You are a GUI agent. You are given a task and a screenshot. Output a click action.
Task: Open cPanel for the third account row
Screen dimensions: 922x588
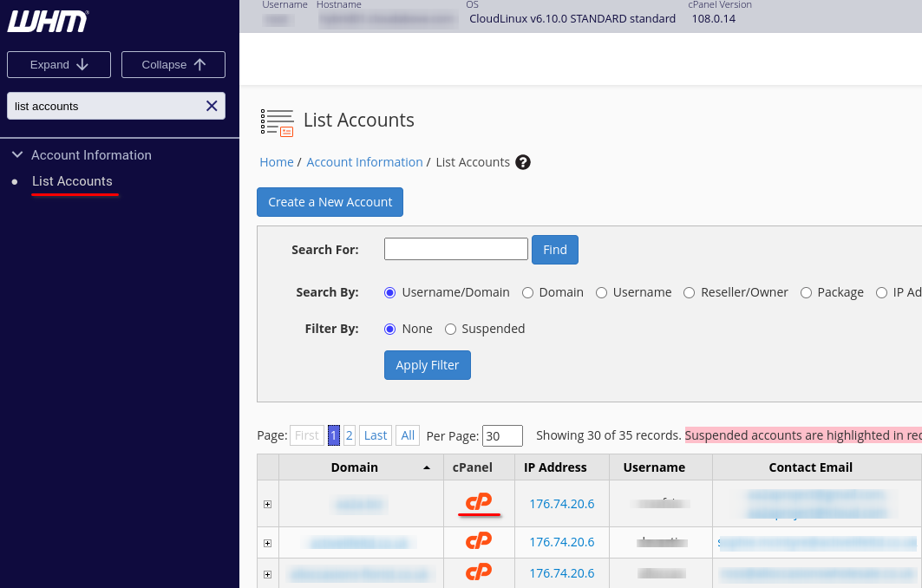479,572
